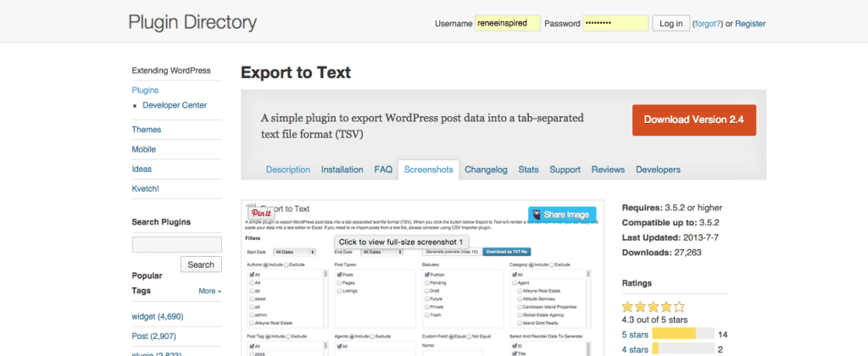The width and height of the screenshot is (868, 356).
Task: Go to the Reviews tab
Action: coord(608,170)
